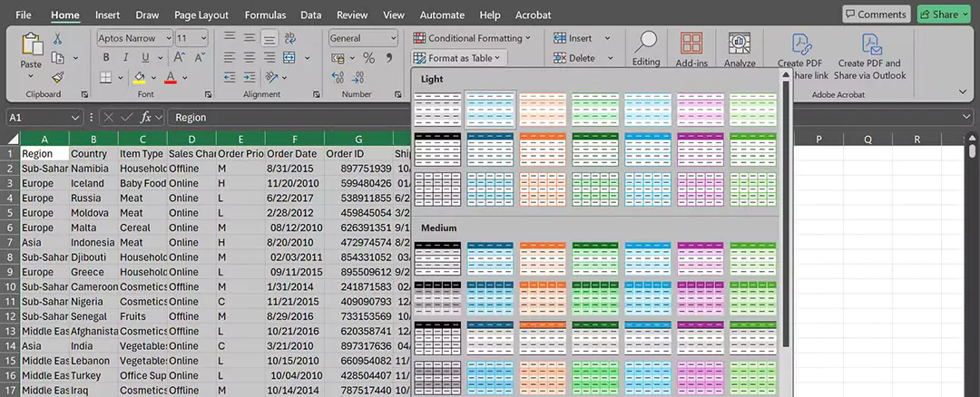The height and width of the screenshot is (397, 980).
Task: Open the Name Box A1 dropdown
Action: (75, 117)
